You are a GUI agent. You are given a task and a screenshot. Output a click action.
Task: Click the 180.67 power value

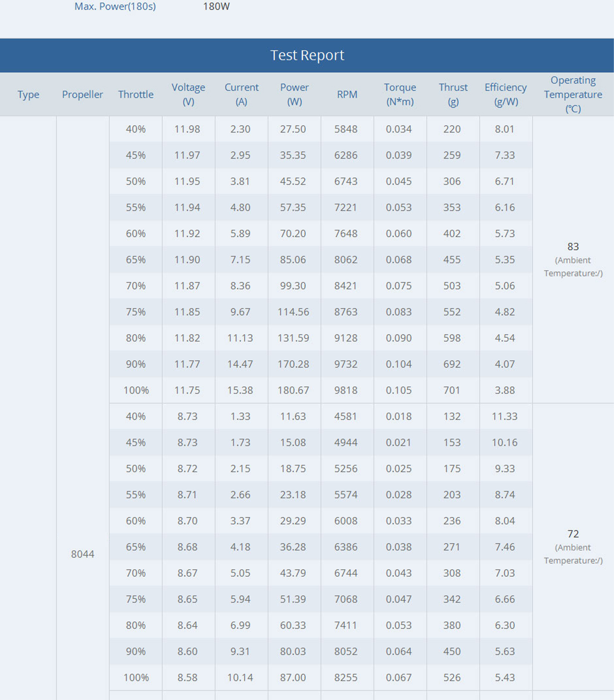(293, 390)
